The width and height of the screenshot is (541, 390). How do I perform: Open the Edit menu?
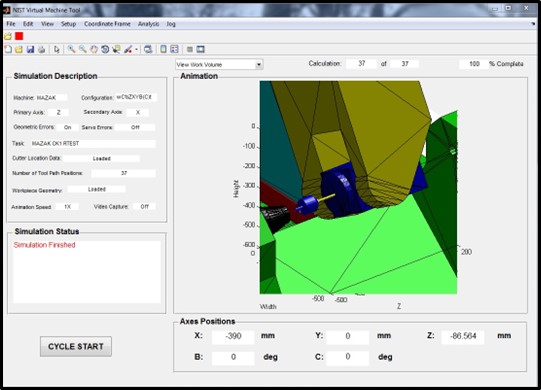coord(28,24)
